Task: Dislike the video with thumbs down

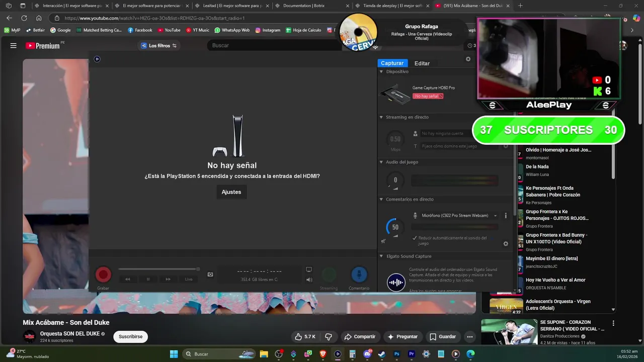Action: pyautogui.click(x=329, y=336)
